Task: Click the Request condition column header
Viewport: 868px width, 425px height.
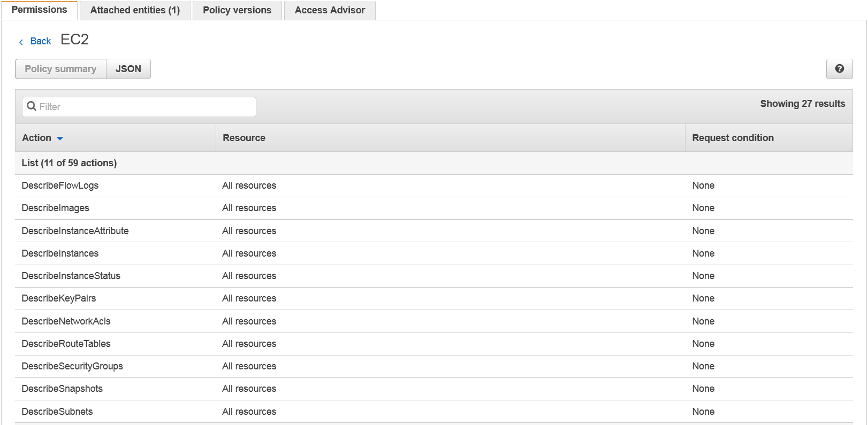Action: pos(733,138)
